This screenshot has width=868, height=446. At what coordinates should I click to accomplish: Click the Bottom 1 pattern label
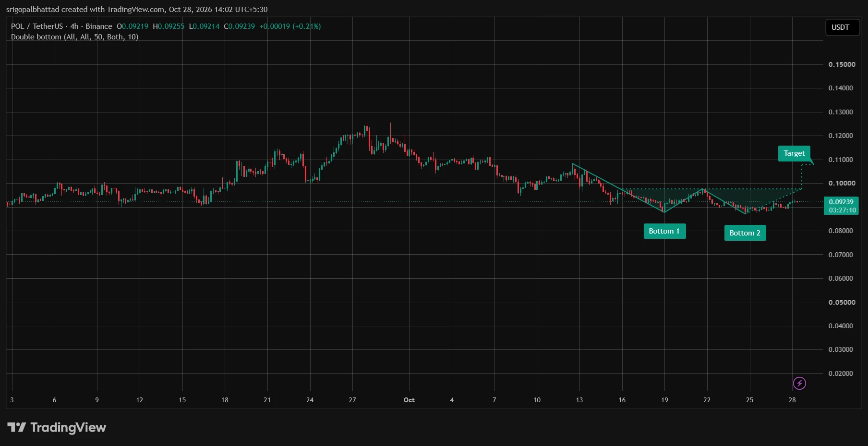(x=664, y=231)
